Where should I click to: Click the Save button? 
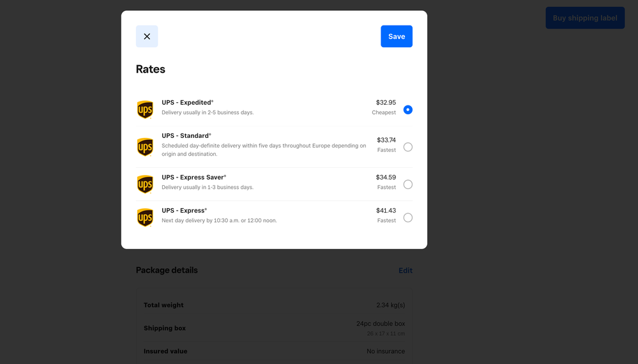[x=397, y=36]
